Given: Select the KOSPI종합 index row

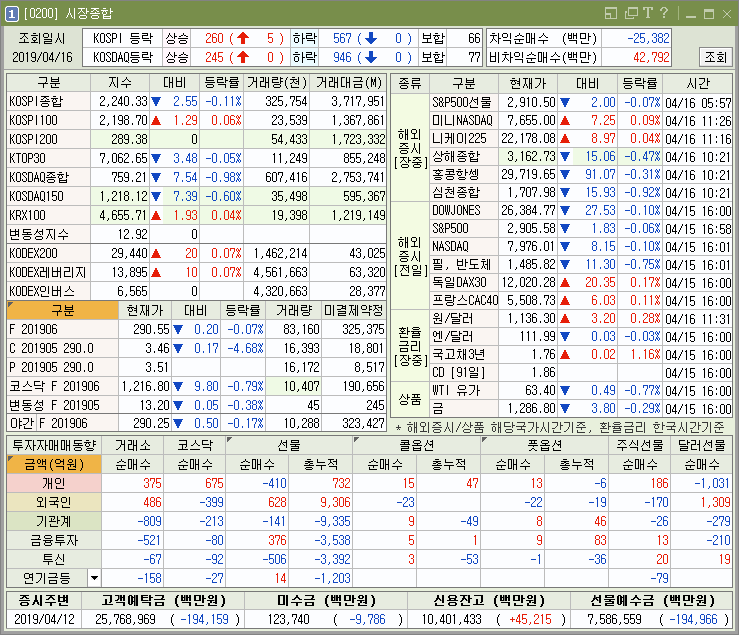Looking at the screenshot, I should click(197, 101).
